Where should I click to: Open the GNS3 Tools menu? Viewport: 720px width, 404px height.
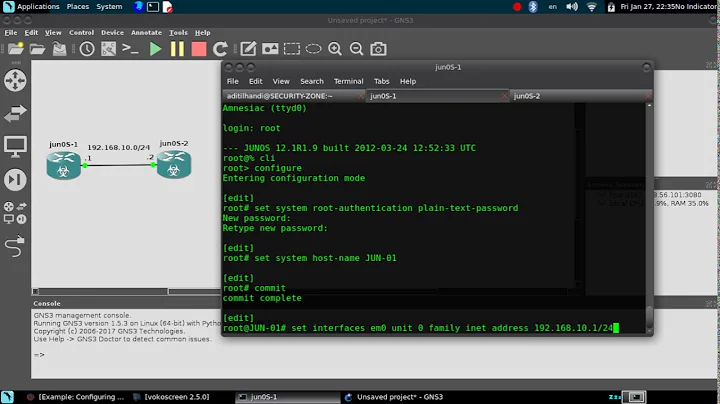click(178, 33)
